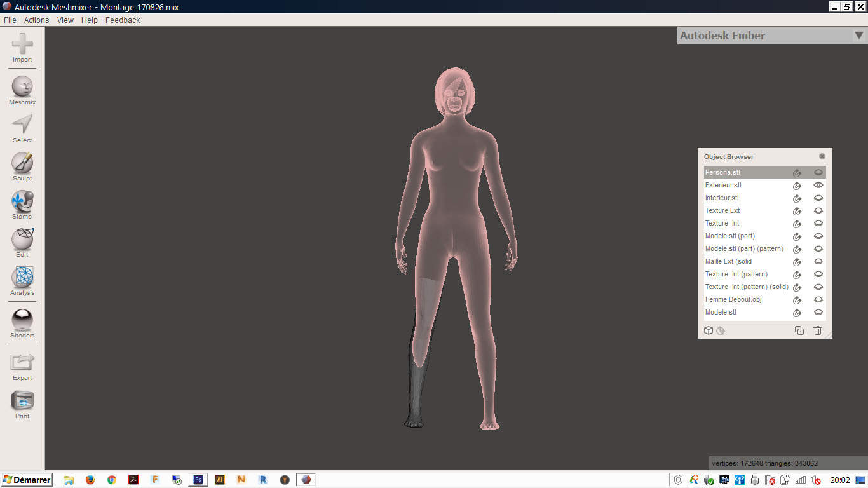Open Firefox from the taskbar
Screen dimensions: 868x488
[90, 480]
